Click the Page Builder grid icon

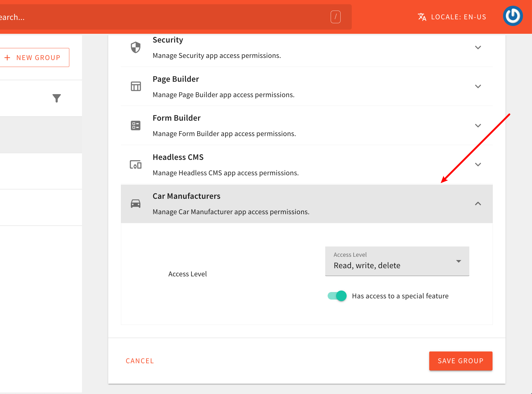135,86
